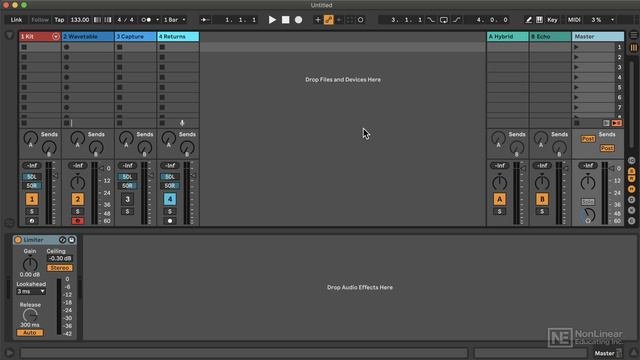Toggle the Computer MIDI Keyboard icon

pyautogui.click(x=539, y=20)
